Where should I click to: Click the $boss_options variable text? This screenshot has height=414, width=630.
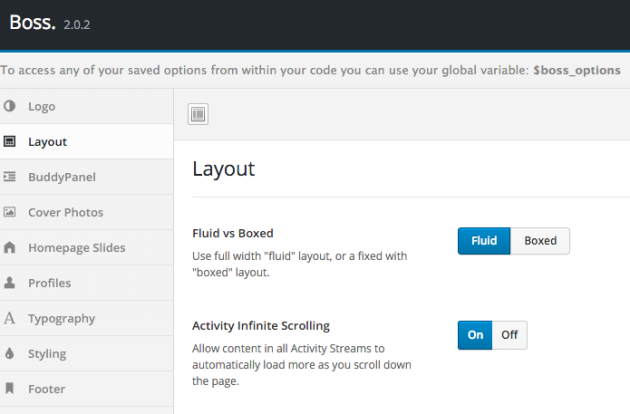pos(577,70)
